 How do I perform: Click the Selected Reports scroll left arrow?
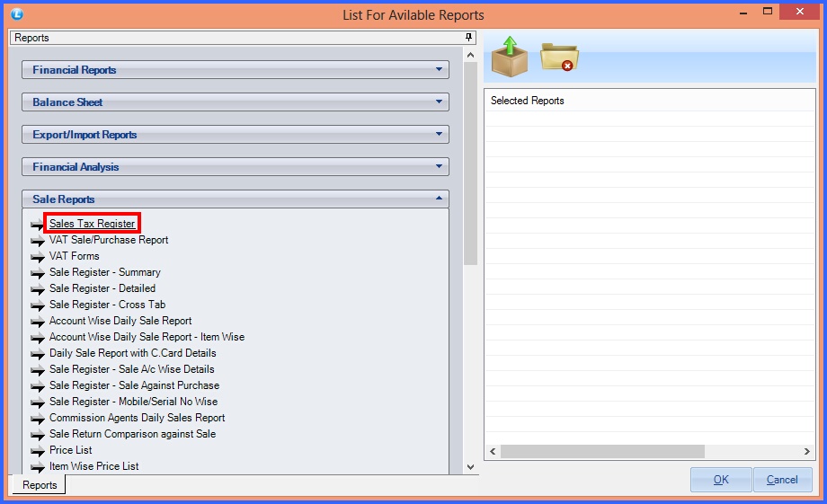493,451
